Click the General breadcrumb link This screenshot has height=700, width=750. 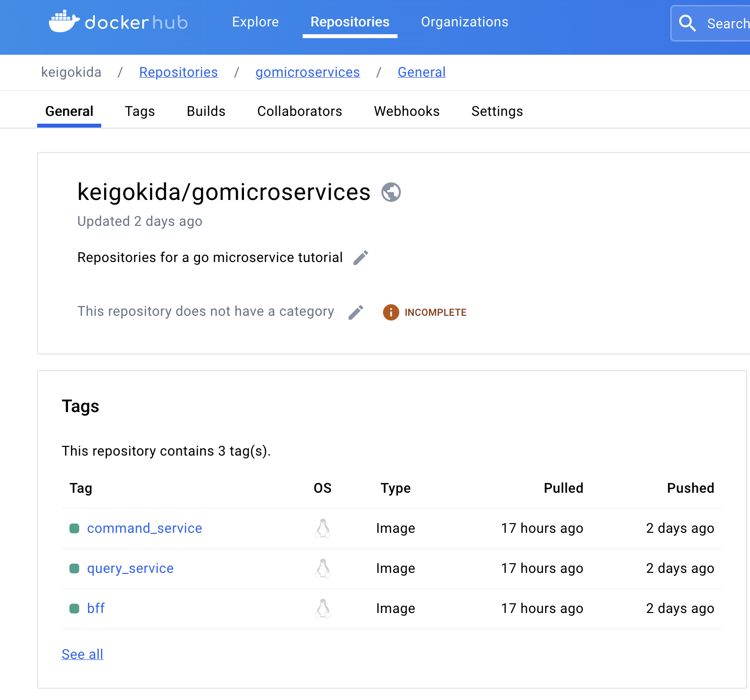[x=421, y=72]
